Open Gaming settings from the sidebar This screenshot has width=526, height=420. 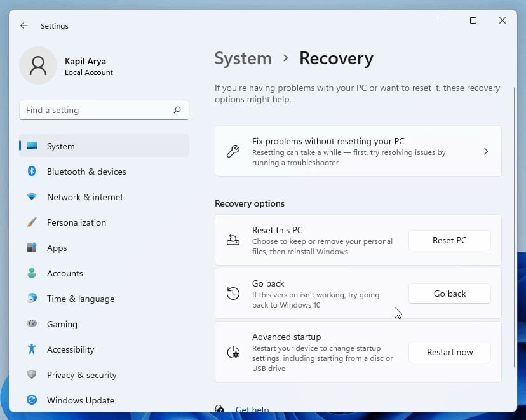click(62, 324)
